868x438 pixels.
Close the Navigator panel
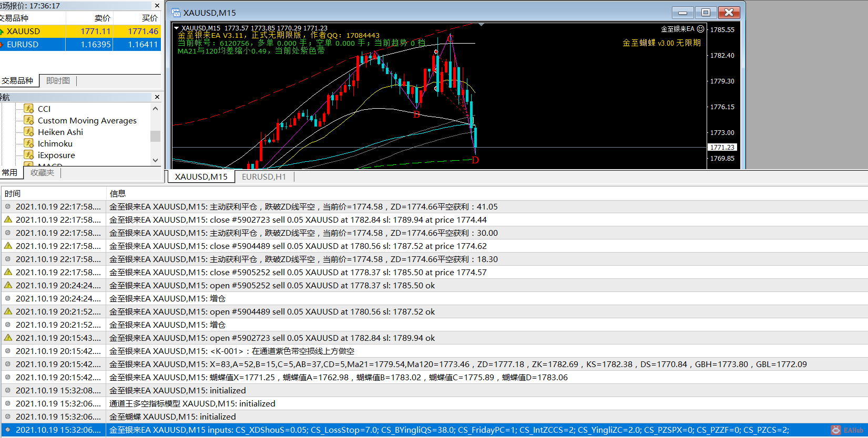click(x=157, y=97)
